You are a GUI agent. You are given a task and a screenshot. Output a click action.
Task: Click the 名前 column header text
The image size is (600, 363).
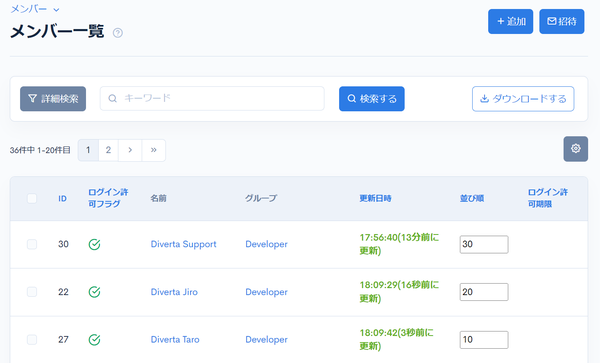click(158, 198)
